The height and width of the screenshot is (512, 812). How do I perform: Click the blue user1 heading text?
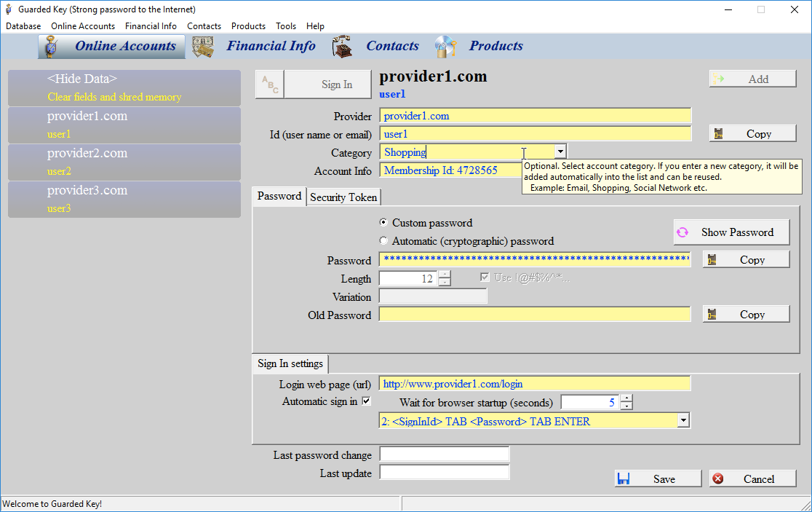(x=392, y=95)
